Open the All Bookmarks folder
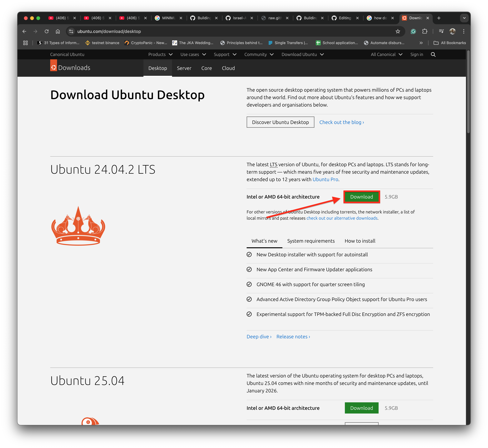The image size is (488, 448). (450, 43)
